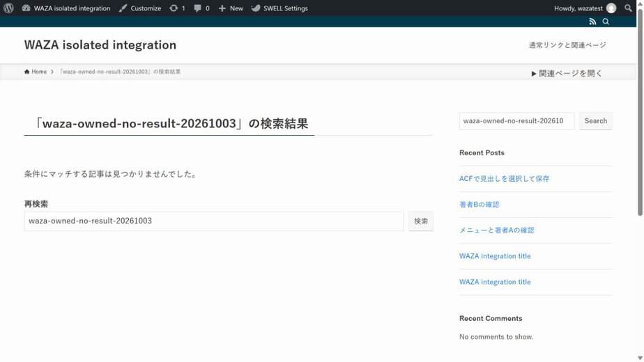The image size is (644, 362).
Task: Click the 'No comments to show.' text
Action: 496,336
